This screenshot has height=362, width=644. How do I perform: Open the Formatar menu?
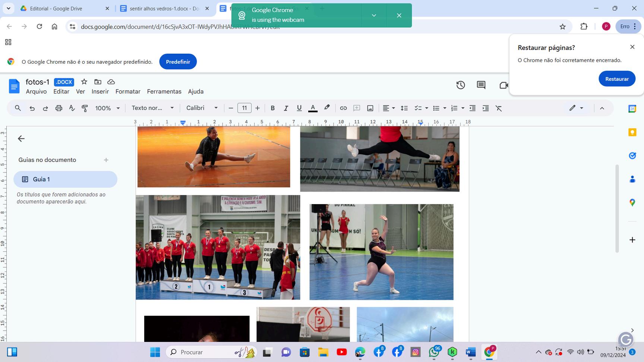[128, 92]
